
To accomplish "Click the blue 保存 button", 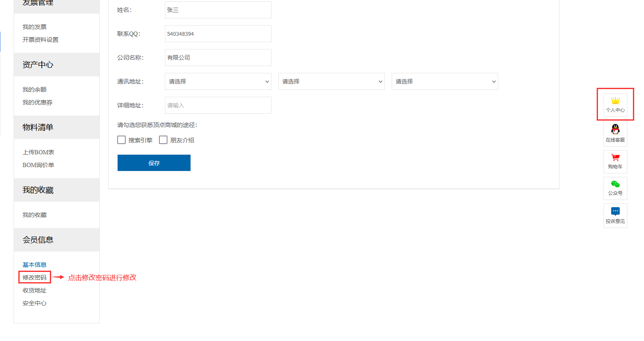I will [x=153, y=162].
